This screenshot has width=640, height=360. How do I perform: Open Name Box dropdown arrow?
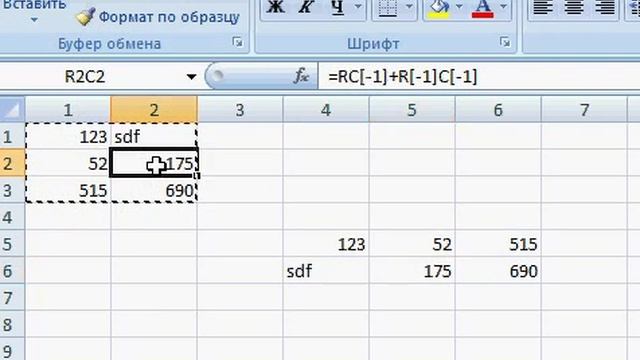click(191, 77)
